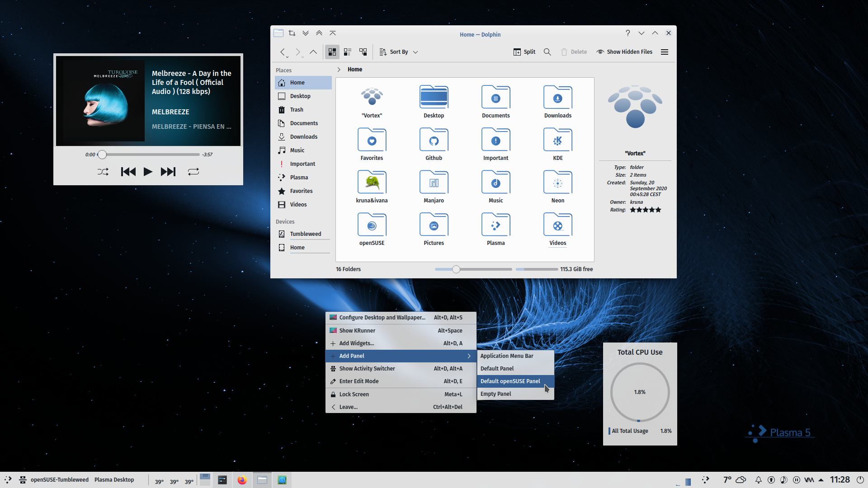The height and width of the screenshot is (488, 868).
Task: Click the Turquoise album cover thumbnail
Action: pyautogui.click(x=104, y=101)
